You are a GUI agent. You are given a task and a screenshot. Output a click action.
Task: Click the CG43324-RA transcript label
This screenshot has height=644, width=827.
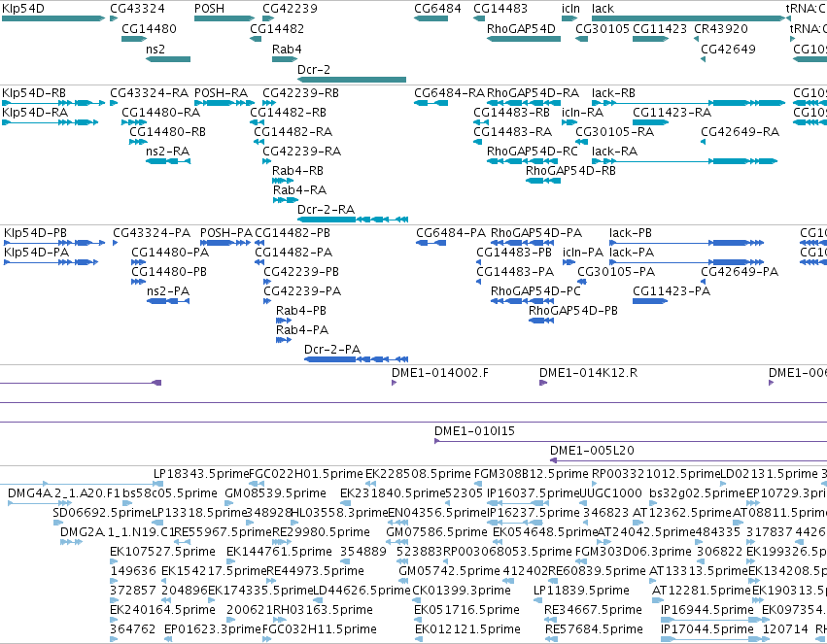[150, 92]
